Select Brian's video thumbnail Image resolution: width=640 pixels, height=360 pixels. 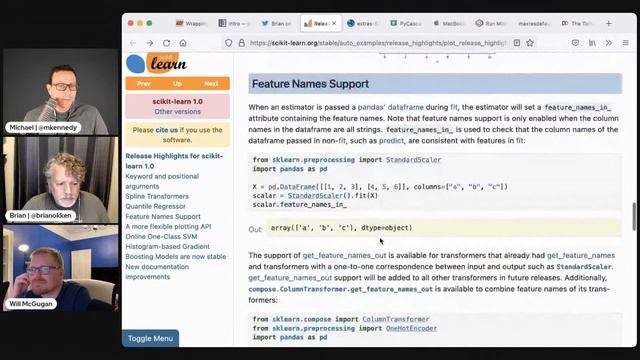pyautogui.click(x=60, y=180)
